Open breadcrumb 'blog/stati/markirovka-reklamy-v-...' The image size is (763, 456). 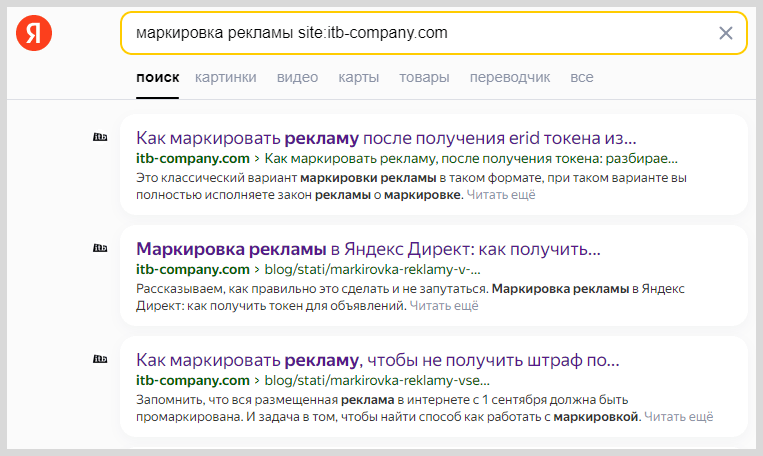(372, 270)
